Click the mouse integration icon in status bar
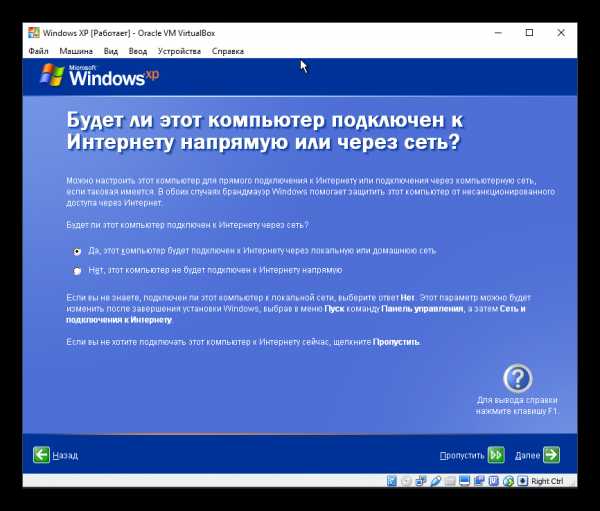This screenshot has width=600, height=511. click(508, 481)
